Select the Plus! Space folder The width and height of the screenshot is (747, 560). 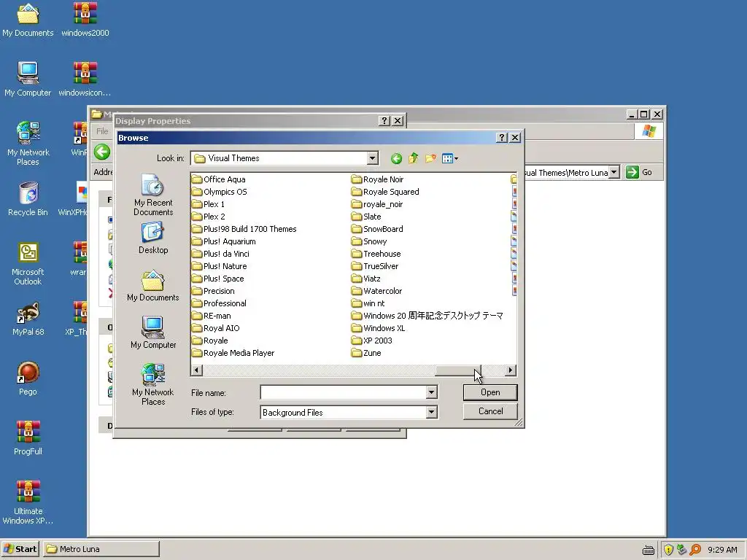click(217, 279)
